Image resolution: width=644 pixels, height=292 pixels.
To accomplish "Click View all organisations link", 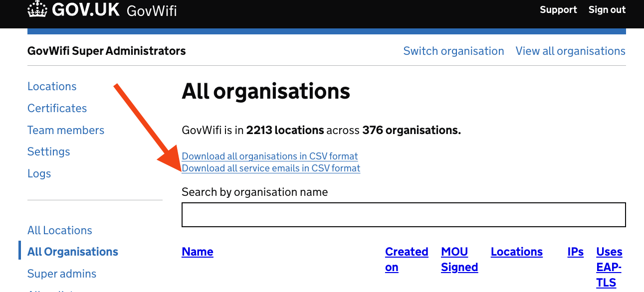I will click(571, 51).
